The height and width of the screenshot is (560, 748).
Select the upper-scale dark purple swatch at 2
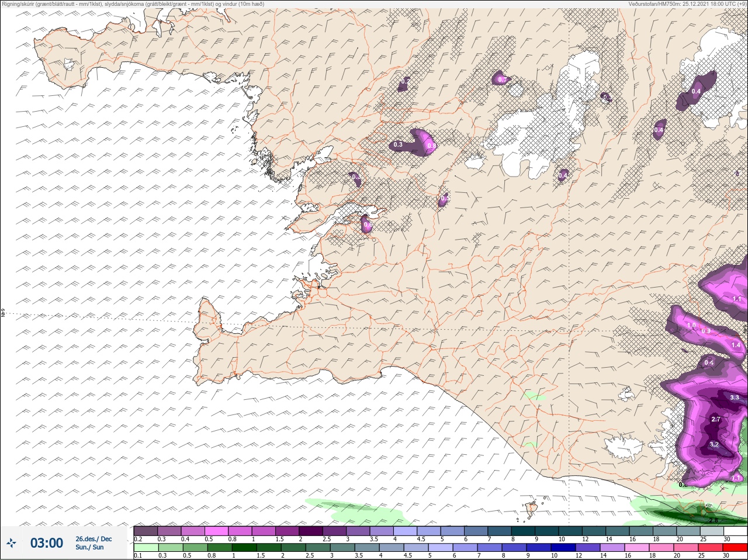pos(311,531)
